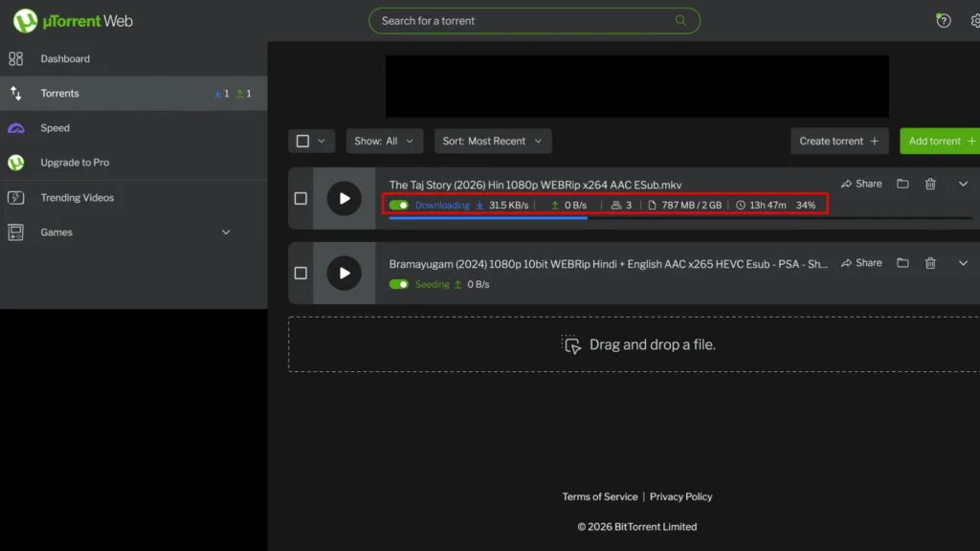Click the green Seeding status label
Screen dimensions: 980x551
point(432,284)
